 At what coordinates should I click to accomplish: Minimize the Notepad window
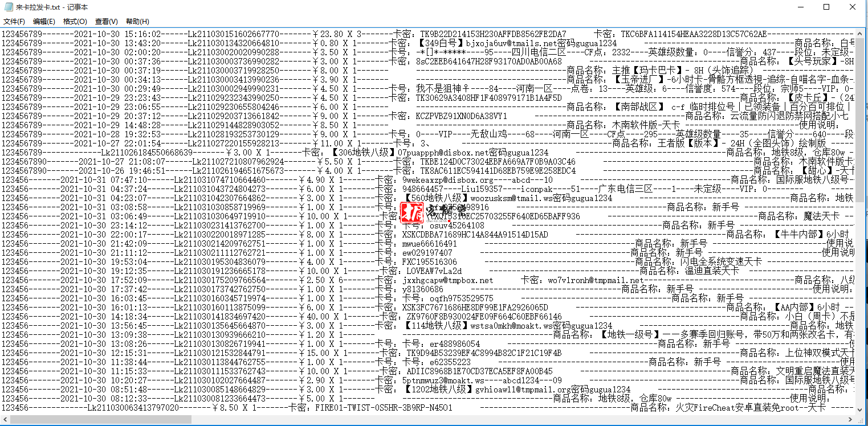800,7
